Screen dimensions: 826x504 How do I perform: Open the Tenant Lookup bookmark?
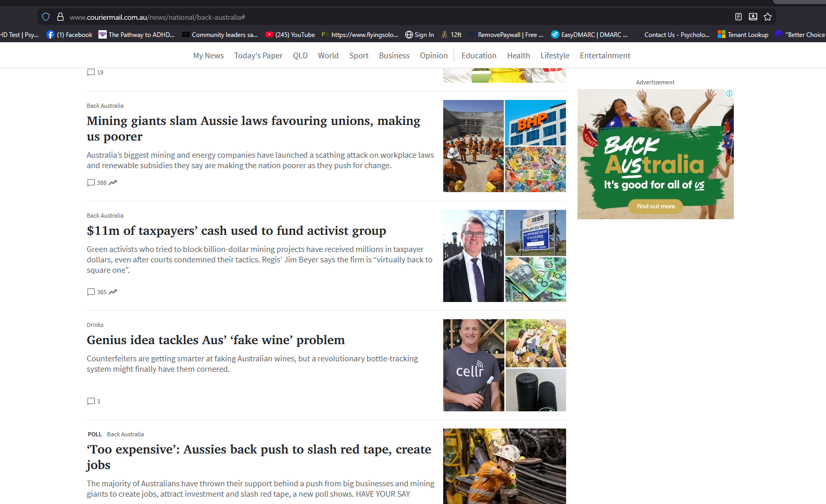(743, 35)
